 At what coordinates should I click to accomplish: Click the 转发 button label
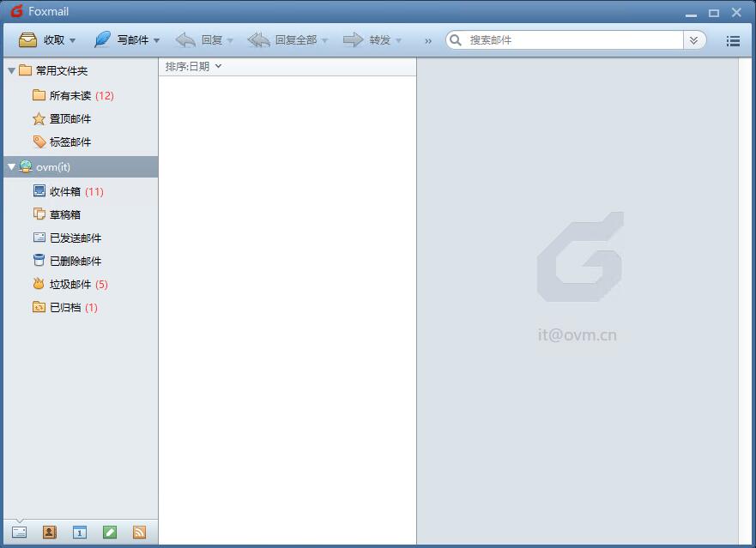click(380, 40)
